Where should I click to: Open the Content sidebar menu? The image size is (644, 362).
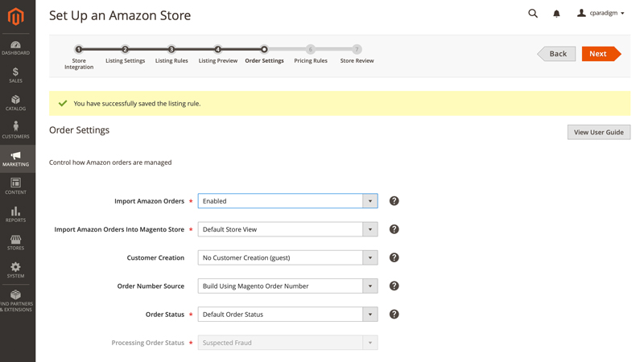(x=15, y=187)
